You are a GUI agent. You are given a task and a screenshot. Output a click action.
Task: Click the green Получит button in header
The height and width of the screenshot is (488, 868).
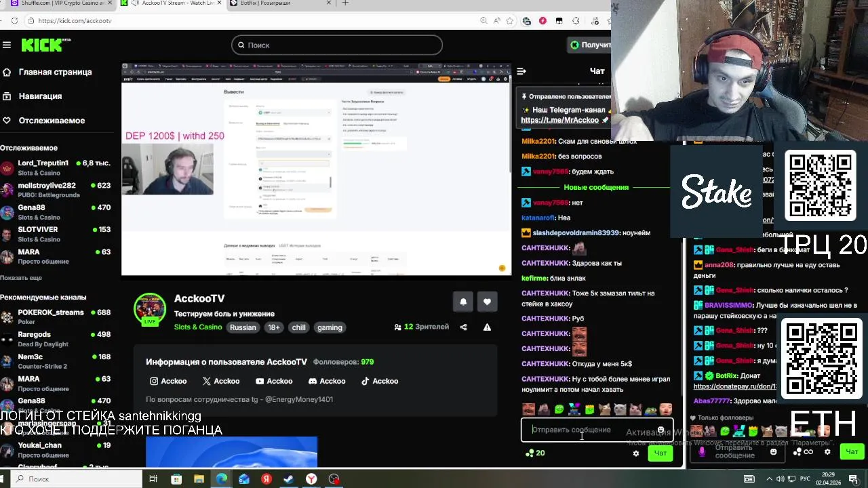(590, 45)
